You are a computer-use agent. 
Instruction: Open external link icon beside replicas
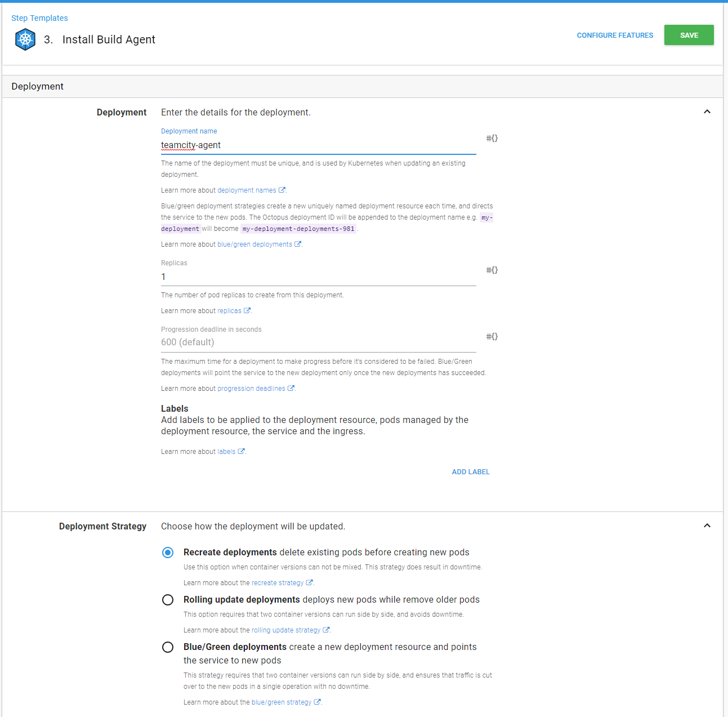point(247,311)
